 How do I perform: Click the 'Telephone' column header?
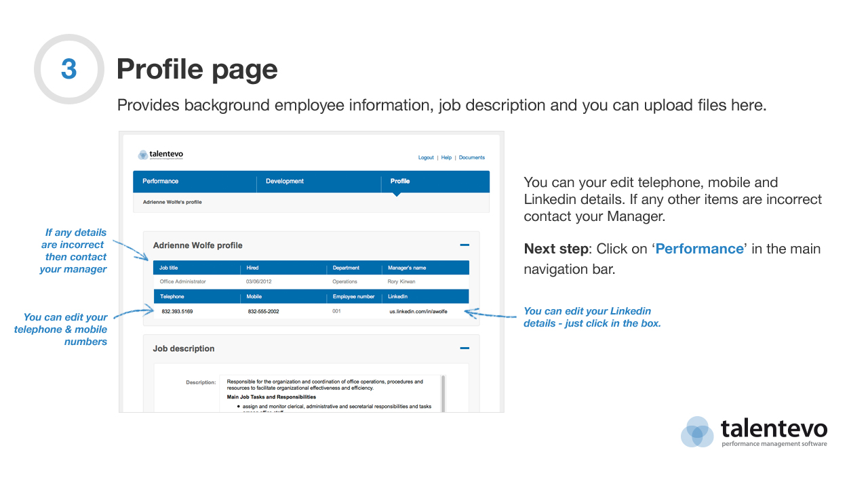tap(172, 296)
